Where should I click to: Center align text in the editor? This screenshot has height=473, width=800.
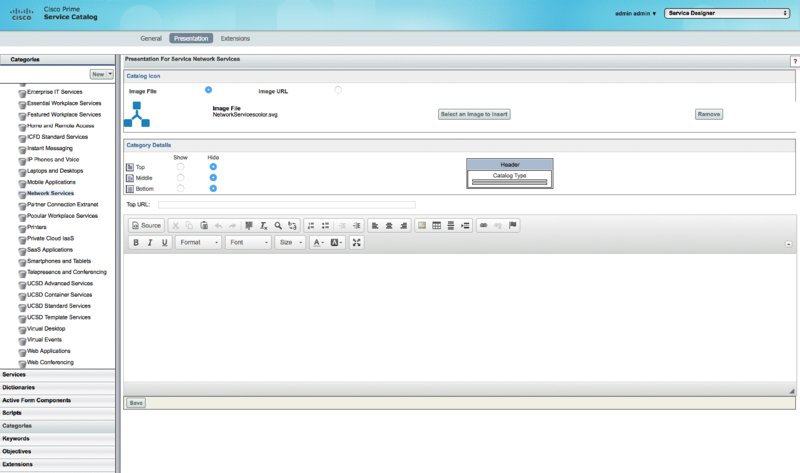[x=389, y=226]
